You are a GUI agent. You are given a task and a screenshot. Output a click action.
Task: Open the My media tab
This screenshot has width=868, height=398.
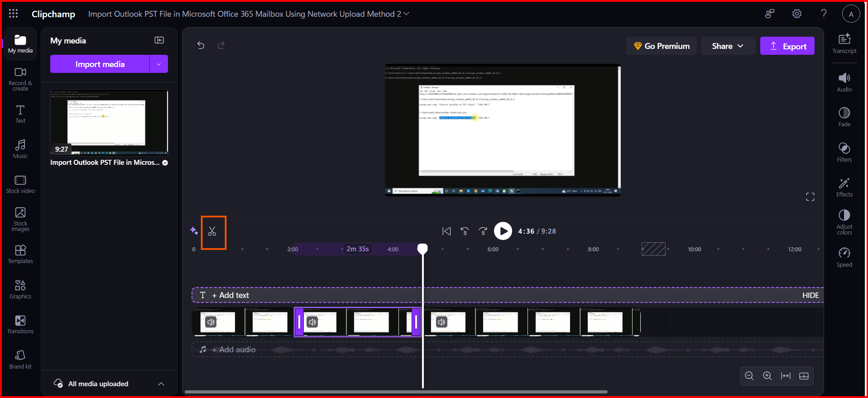[20, 44]
